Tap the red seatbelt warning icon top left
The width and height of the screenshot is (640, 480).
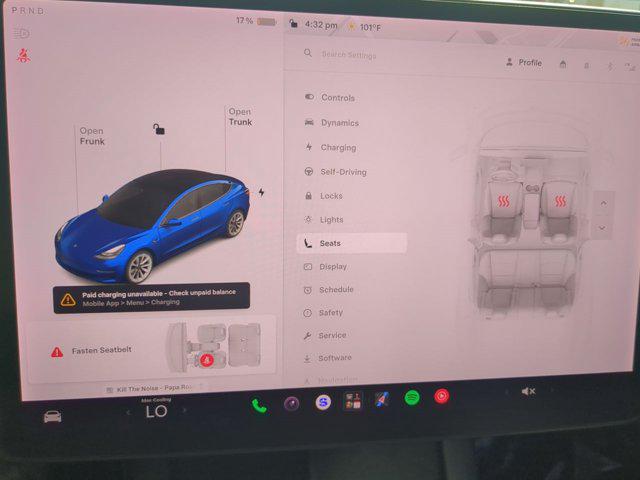click(x=23, y=55)
